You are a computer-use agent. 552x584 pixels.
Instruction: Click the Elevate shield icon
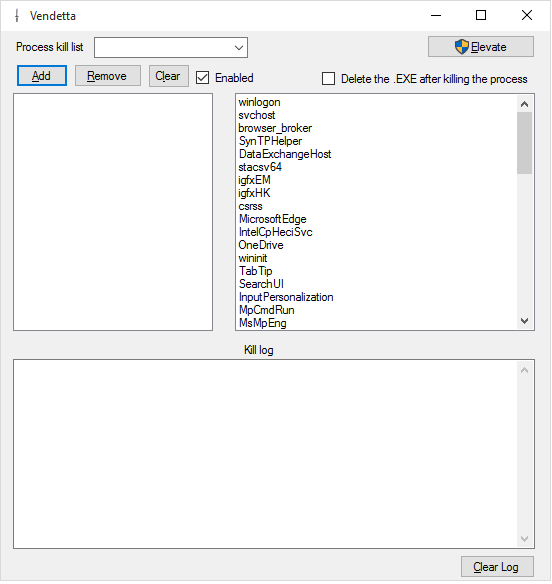tap(462, 47)
